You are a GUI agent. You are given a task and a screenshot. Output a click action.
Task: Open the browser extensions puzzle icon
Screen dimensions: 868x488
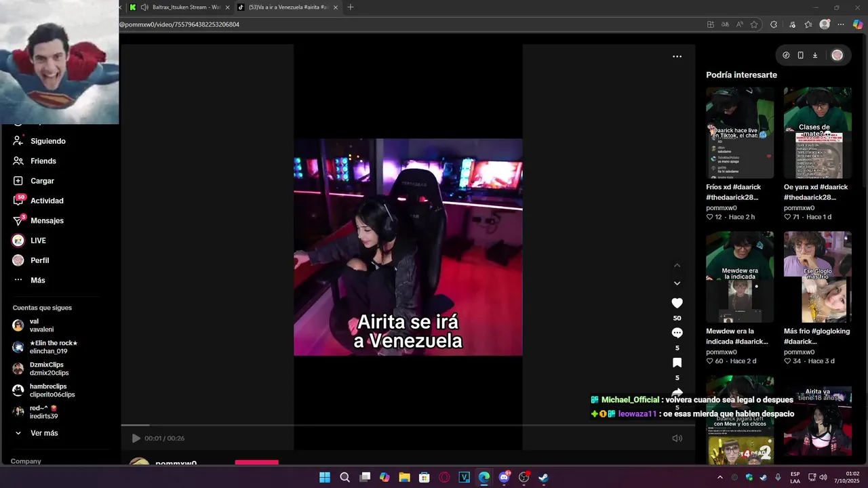pos(774,24)
